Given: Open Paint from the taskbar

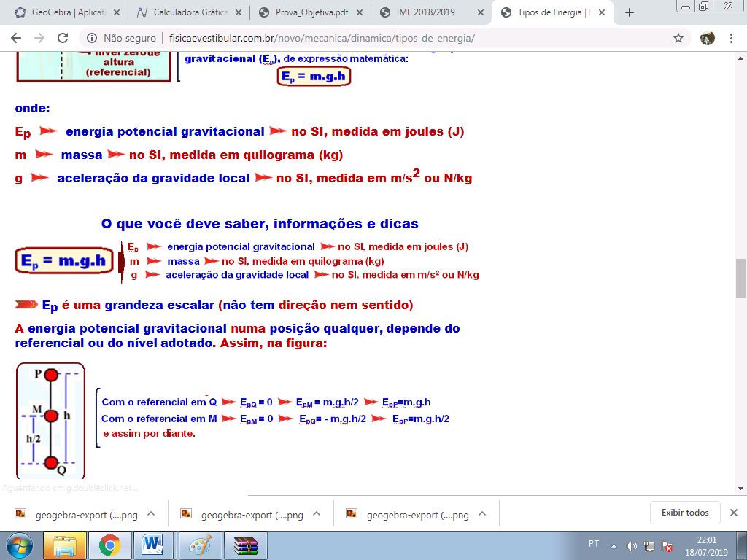Looking at the screenshot, I should pyautogui.click(x=201, y=545).
